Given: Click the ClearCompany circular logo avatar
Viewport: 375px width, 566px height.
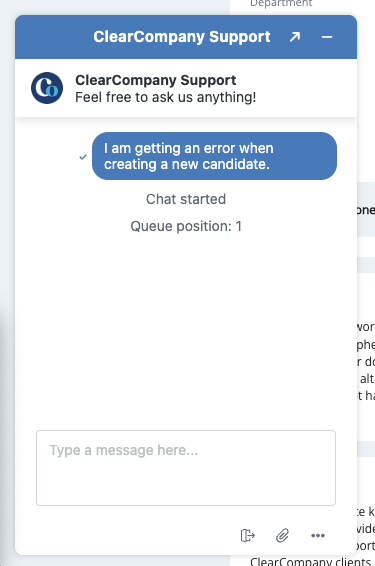Looking at the screenshot, I should coord(47,88).
